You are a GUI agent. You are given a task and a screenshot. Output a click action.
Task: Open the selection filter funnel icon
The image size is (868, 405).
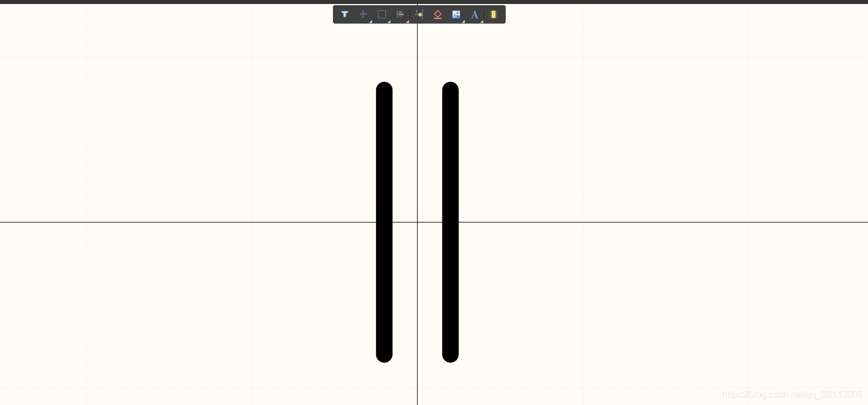(x=344, y=14)
